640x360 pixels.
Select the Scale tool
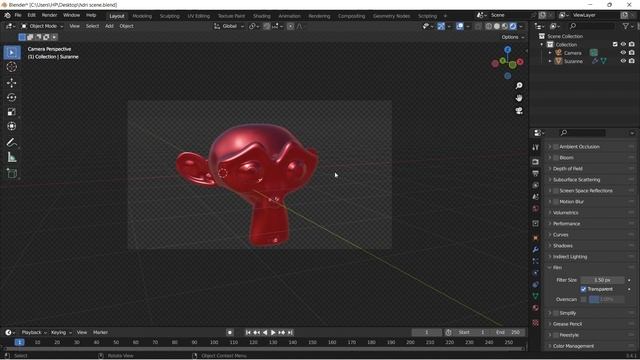coord(12,112)
